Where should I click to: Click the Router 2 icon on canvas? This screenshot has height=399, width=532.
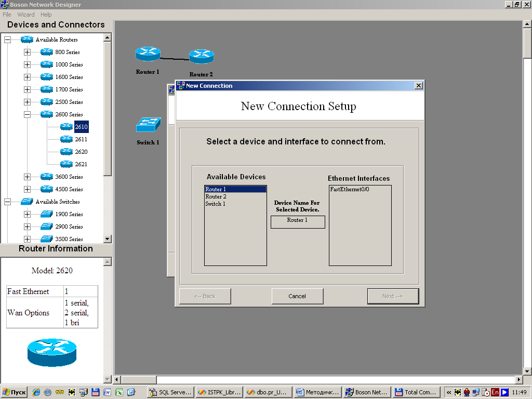[x=202, y=56]
